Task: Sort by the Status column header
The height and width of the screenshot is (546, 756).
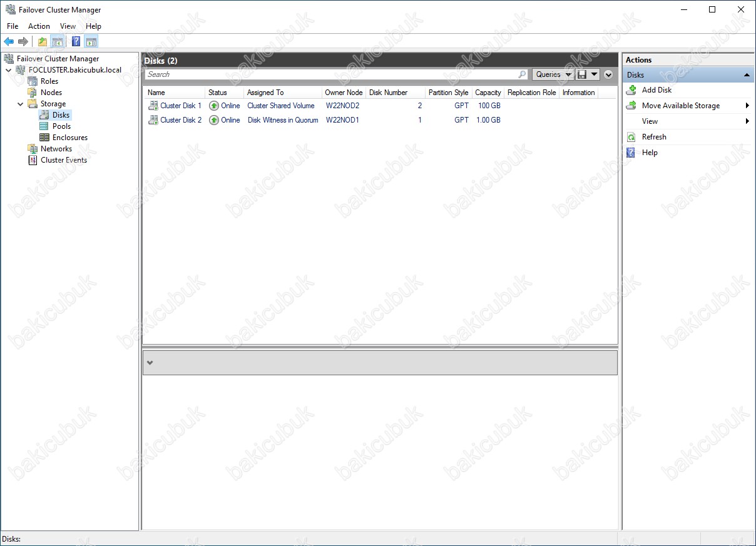Action: pos(225,93)
